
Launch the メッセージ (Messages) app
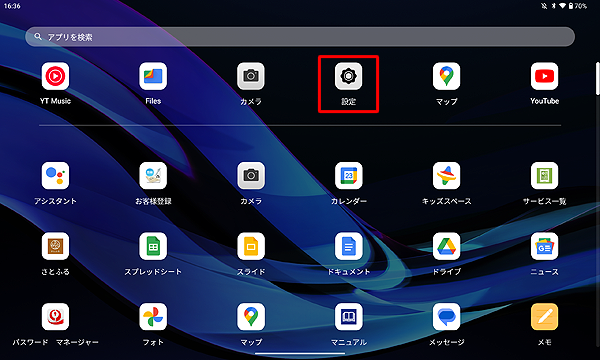(x=447, y=317)
